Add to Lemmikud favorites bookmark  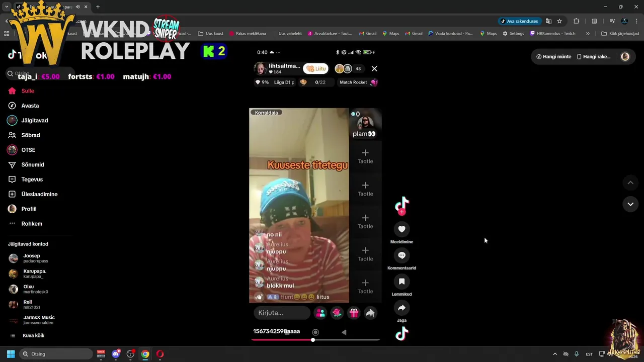point(401,282)
